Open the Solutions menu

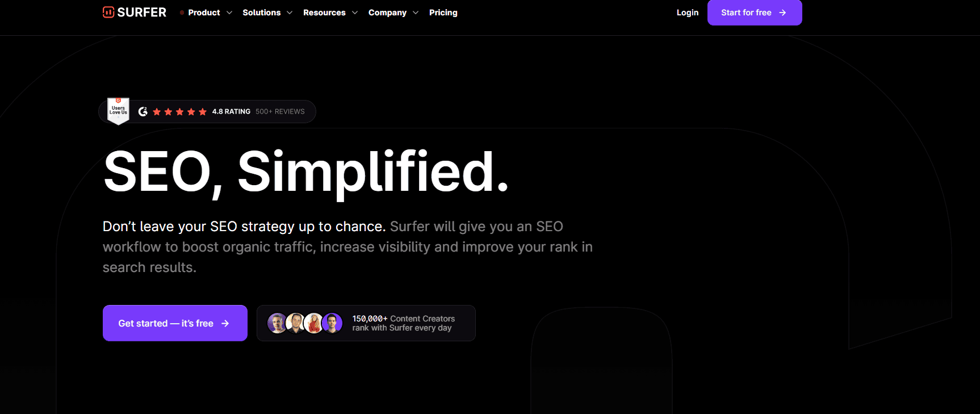[x=262, y=12]
